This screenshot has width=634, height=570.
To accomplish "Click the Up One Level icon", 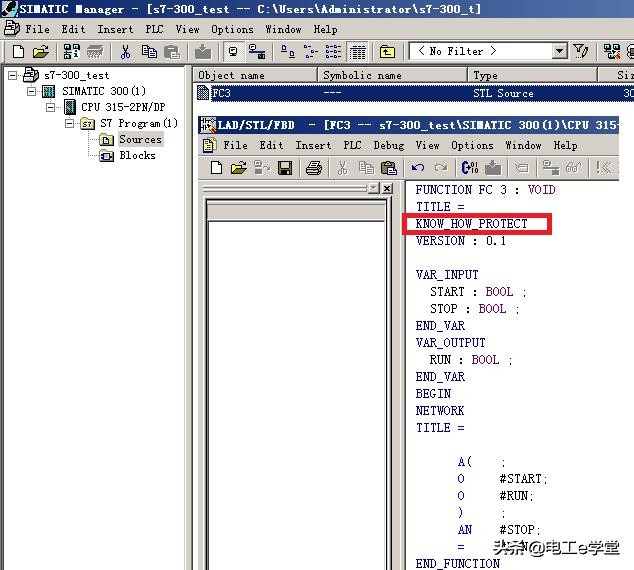I will click(387, 52).
